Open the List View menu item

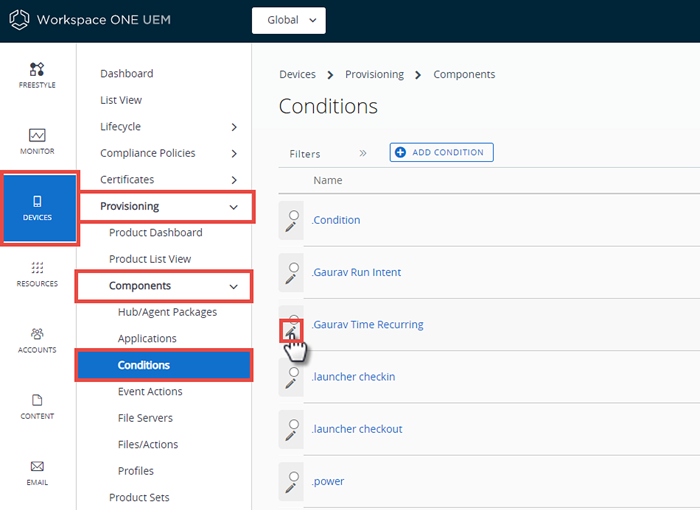pyautogui.click(x=121, y=100)
